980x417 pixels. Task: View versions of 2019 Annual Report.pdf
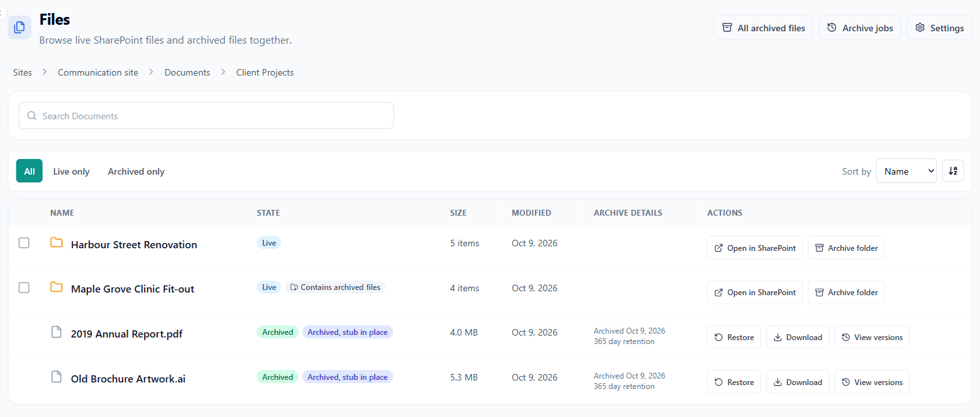872,338
